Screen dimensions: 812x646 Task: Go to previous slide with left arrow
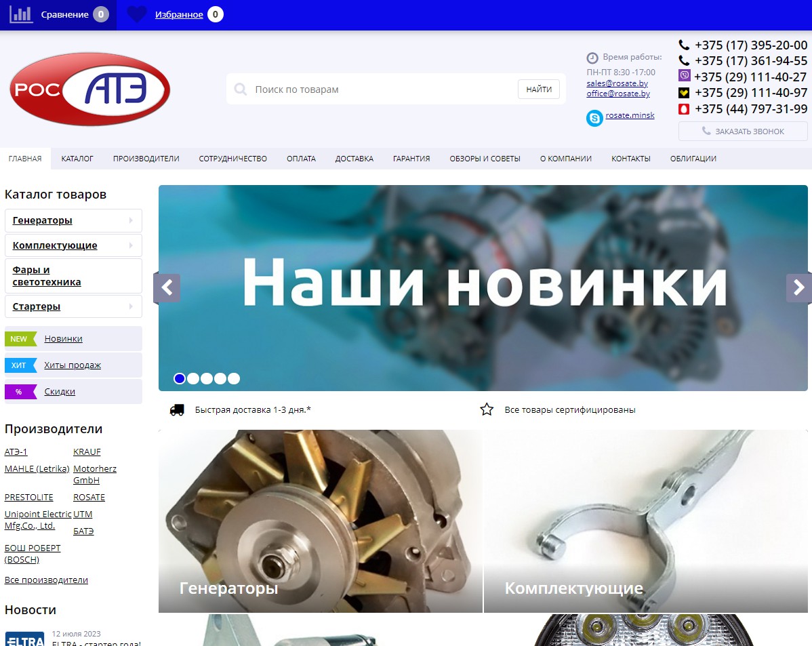tap(167, 287)
